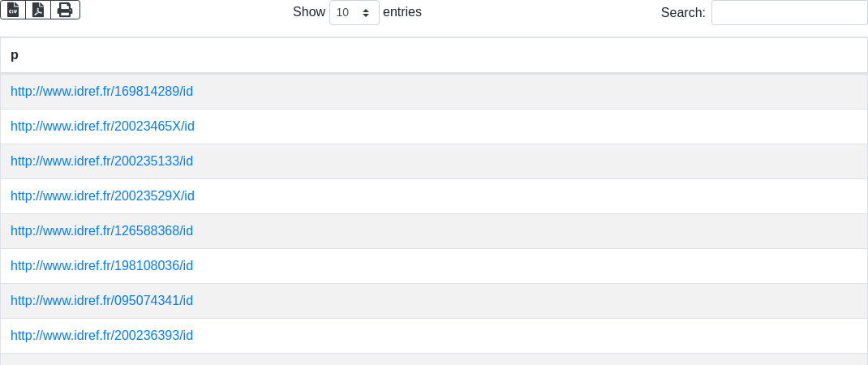
Task: Focus the Search input box
Action: (x=789, y=13)
